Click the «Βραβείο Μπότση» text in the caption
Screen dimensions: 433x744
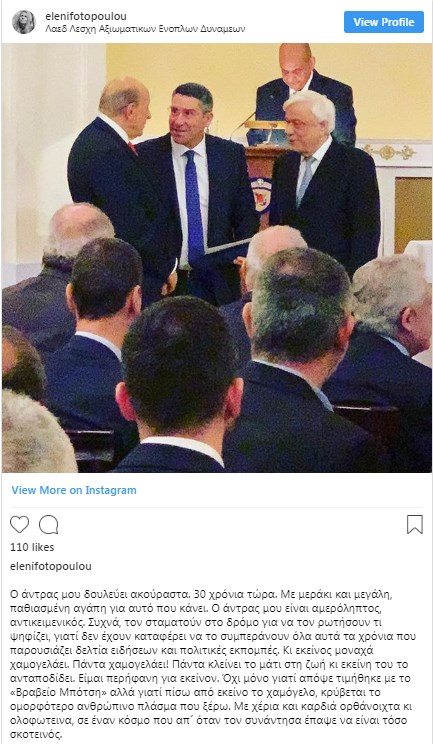point(48,693)
